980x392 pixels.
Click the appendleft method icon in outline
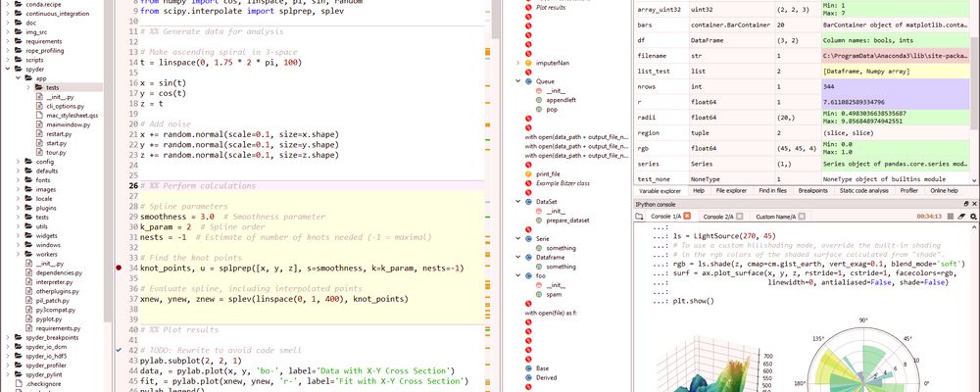click(539, 100)
